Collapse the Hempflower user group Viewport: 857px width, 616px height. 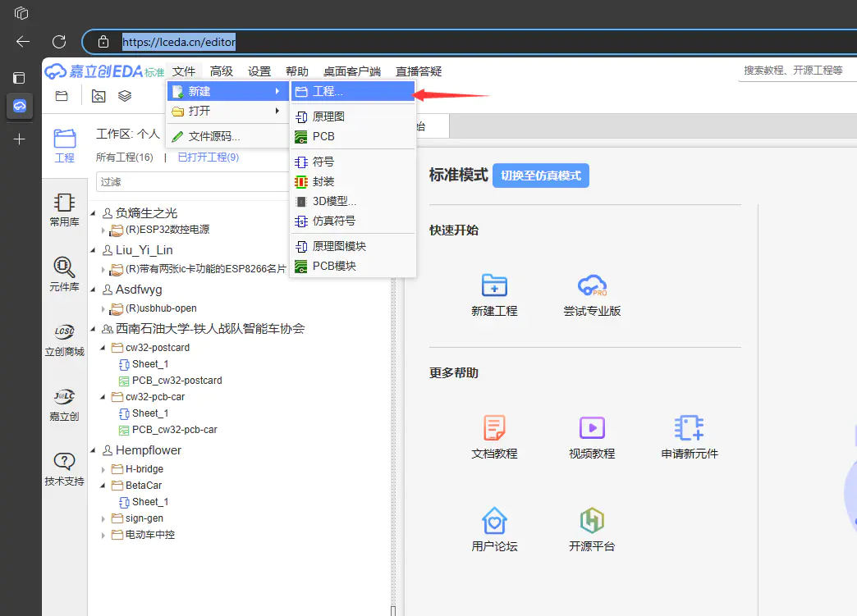(94, 450)
